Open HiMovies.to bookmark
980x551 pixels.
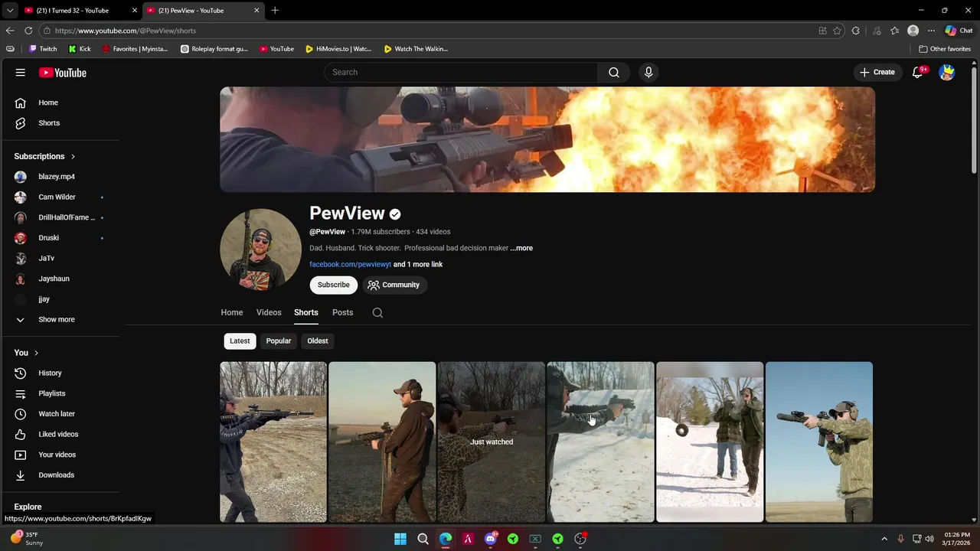[x=338, y=49]
